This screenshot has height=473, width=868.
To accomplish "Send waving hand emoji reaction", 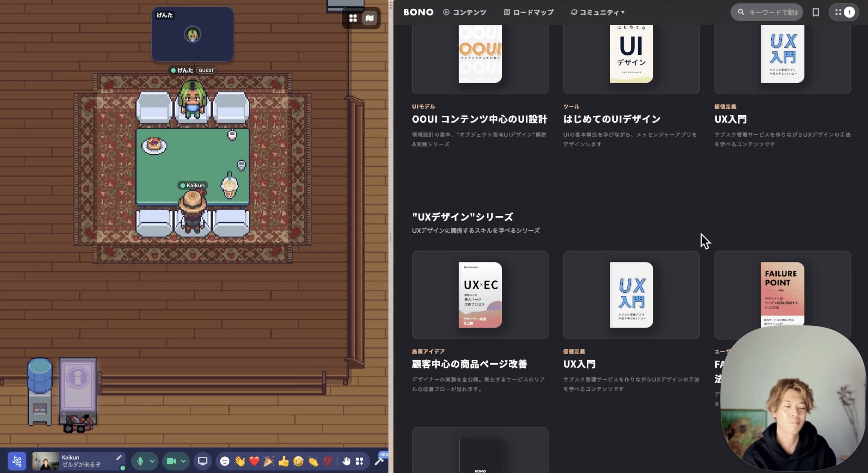I will pyautogui.click(x=240, y=461).
